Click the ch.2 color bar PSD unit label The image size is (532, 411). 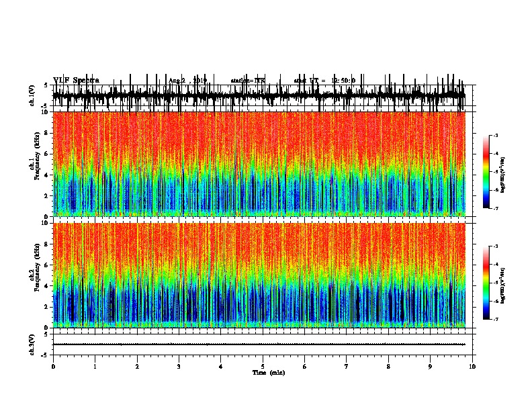click(x=503, y=285)
